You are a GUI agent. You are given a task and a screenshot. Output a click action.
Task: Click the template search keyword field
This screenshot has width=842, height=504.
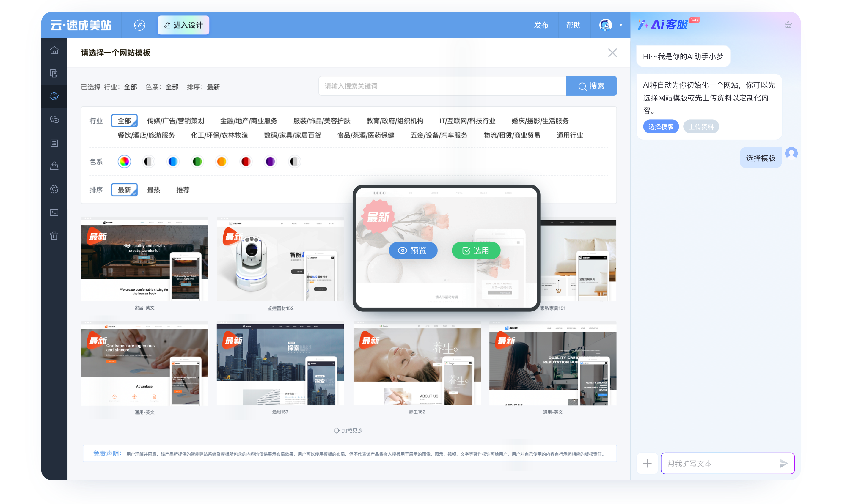[x=442, y=86]
